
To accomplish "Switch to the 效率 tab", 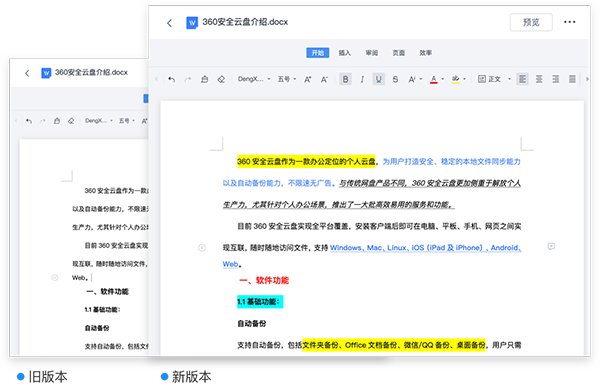I will (x=425, y=53).
